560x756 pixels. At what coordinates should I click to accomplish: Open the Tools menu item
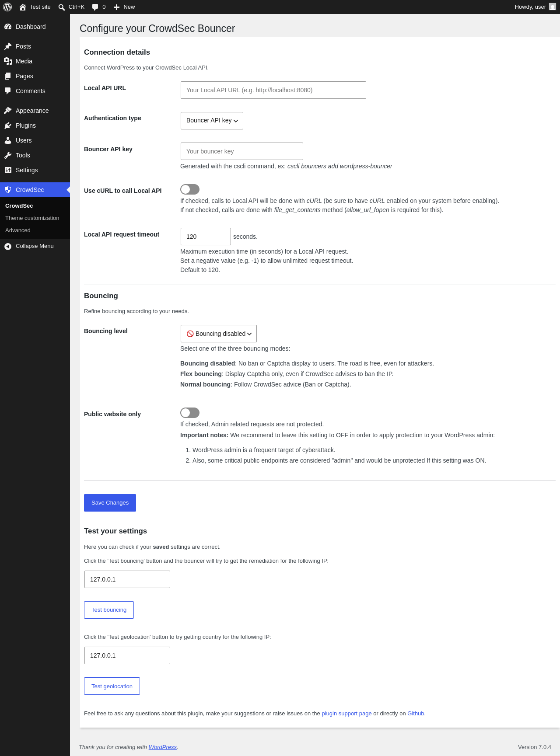(35, 155)
